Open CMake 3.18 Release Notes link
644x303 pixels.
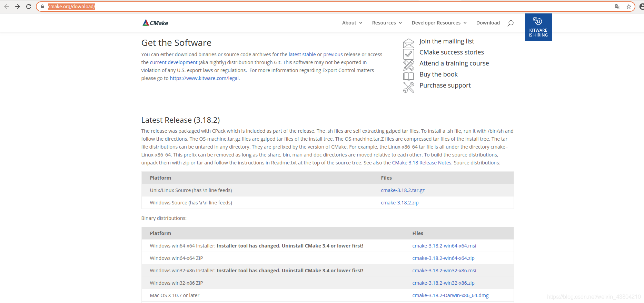tap(422, 163)
